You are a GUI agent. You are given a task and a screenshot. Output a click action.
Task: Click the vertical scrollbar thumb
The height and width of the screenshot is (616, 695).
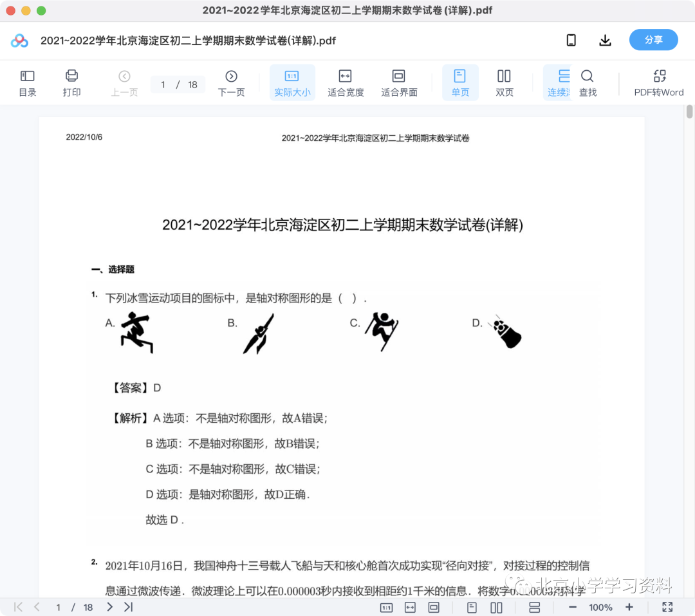click(689, 111)
